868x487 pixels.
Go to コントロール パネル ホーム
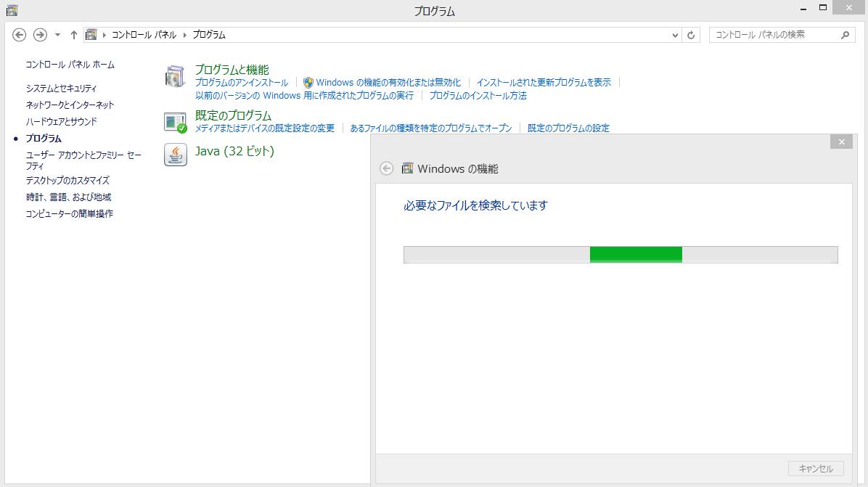pyautogui.click(x=70, y=65)
